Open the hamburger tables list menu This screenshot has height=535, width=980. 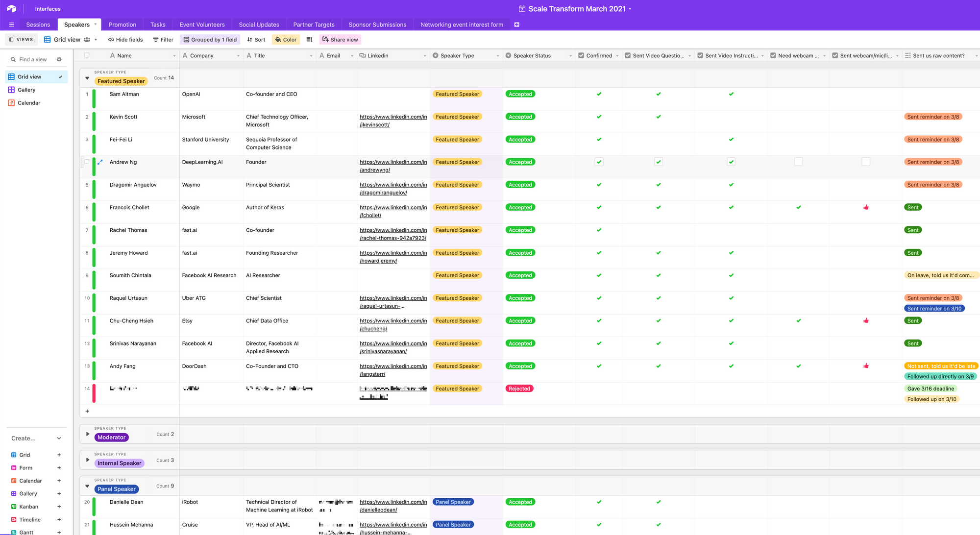(x=11, y=24)
